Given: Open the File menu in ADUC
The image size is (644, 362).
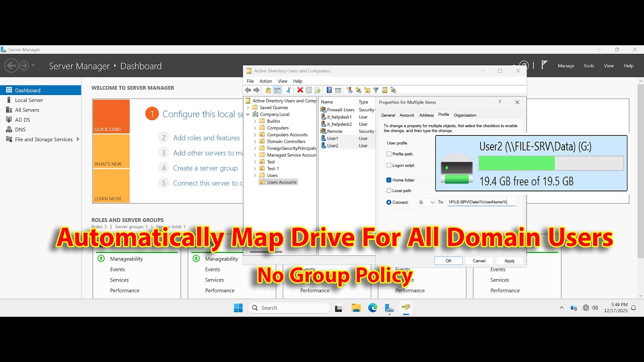Looking at the screenshot, I should (250, 81).
